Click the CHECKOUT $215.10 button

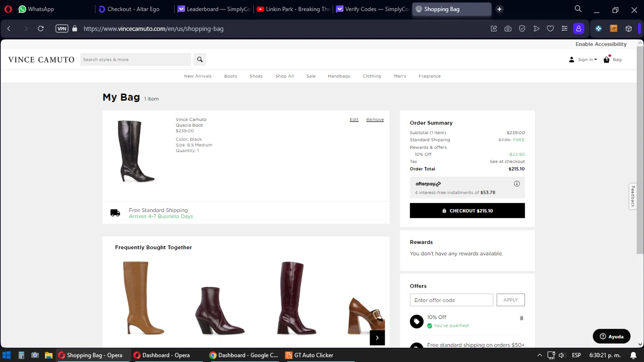(467, 211)
